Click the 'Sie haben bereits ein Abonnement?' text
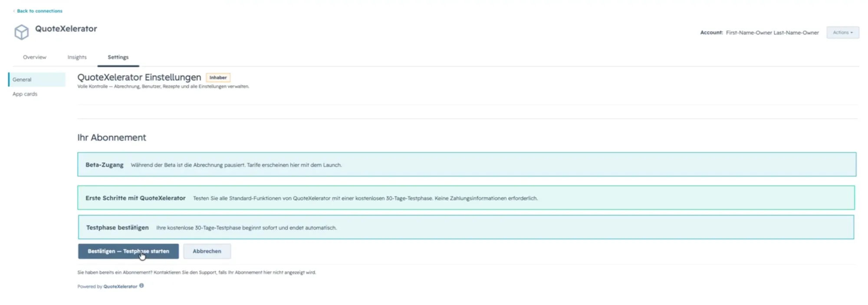 click(x=197, y=272)
